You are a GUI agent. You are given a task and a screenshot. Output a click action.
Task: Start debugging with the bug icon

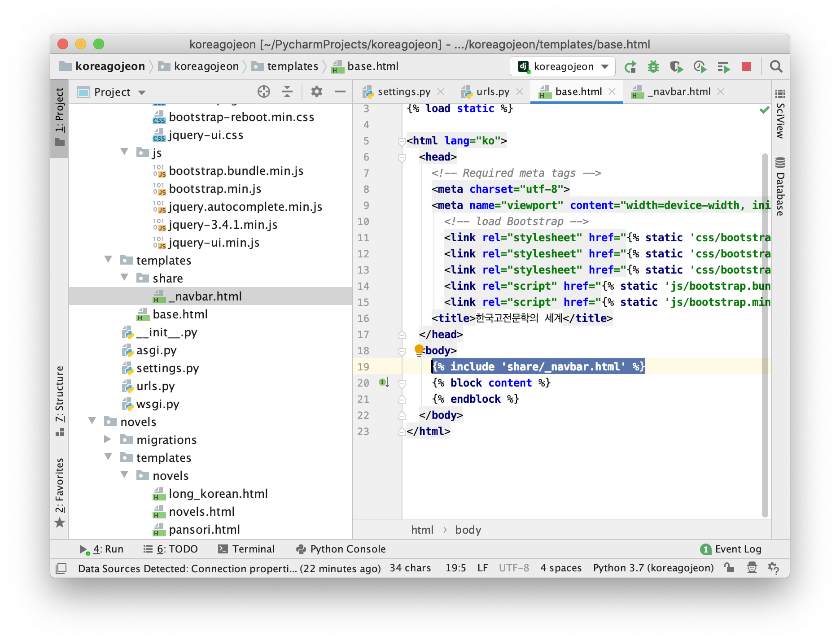(653, 67)
